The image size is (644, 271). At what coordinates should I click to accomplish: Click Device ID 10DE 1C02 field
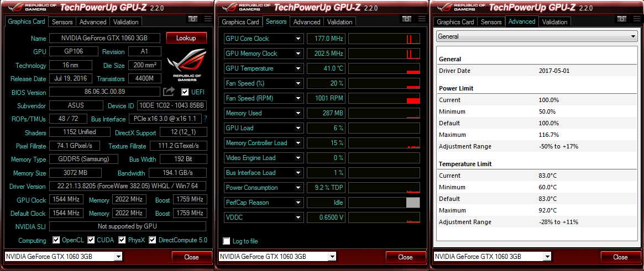[x=172, y=105]
